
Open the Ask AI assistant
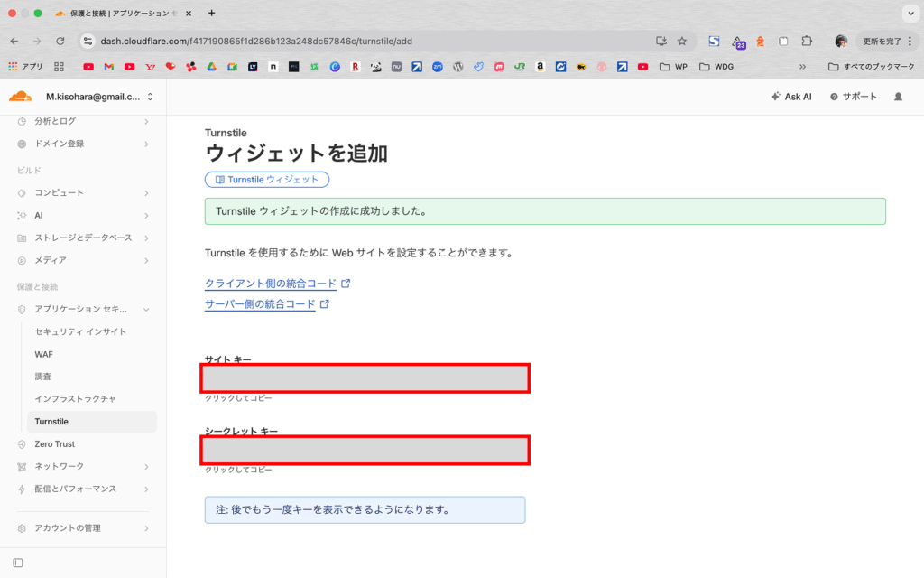790,97
